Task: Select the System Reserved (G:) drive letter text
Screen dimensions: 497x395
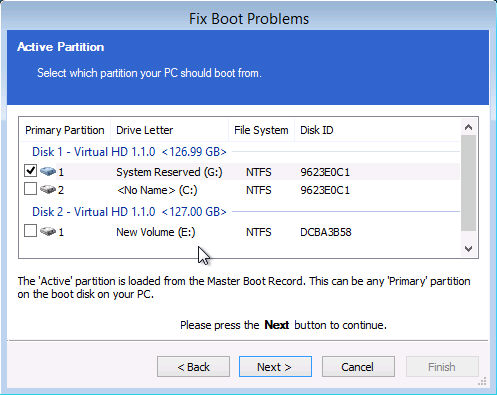Action: tap(169, 172)
